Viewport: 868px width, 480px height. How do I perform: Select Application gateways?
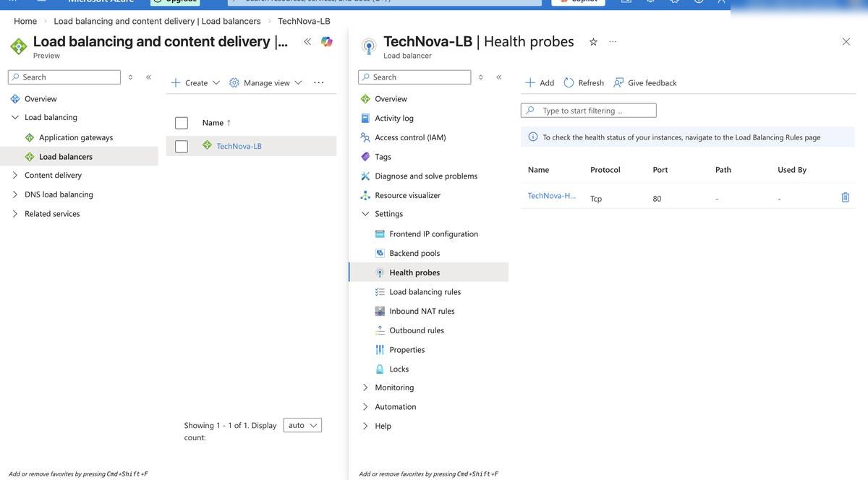76,137
